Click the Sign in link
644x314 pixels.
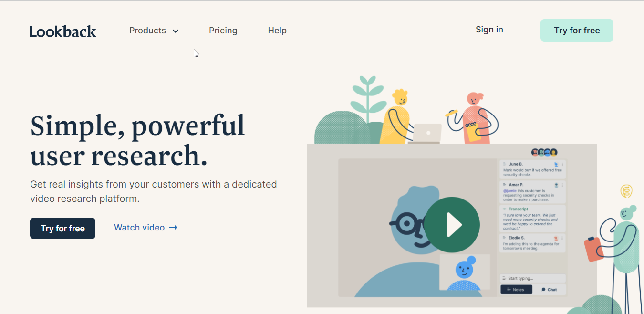click(489, 29)
